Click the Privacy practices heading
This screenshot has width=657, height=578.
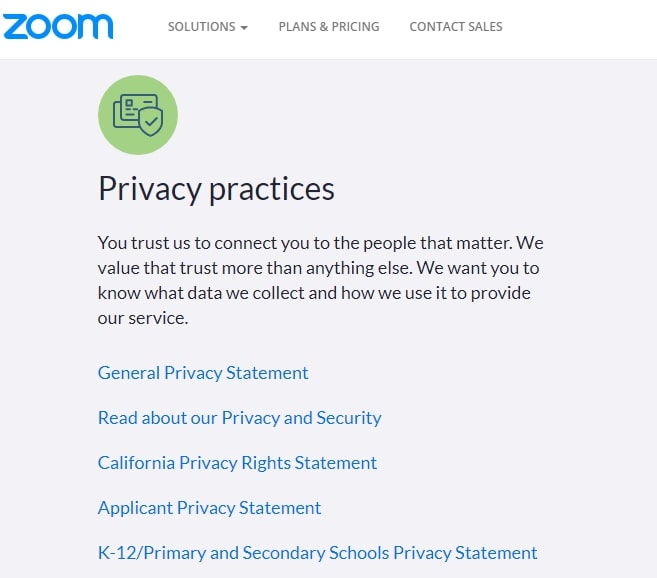point(216,189)
